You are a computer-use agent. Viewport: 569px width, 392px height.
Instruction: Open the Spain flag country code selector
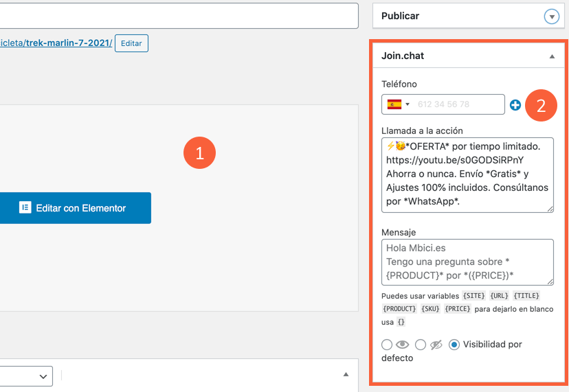point(398,104)
